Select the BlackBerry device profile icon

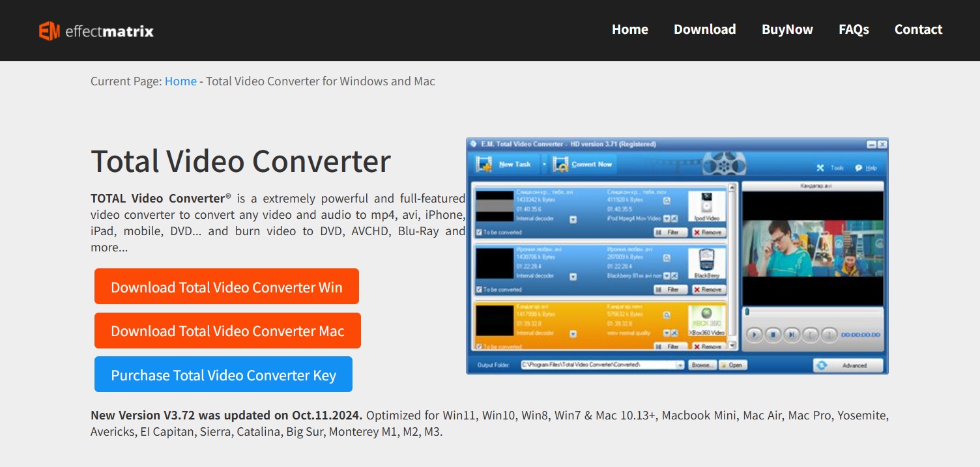pos(707,263)
